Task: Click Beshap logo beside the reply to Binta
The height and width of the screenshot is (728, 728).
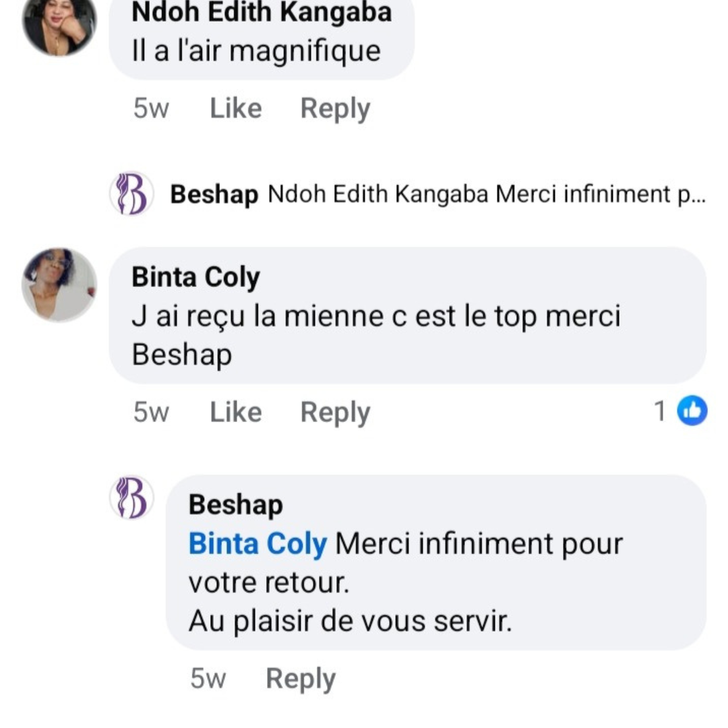Action: [131, 497]
